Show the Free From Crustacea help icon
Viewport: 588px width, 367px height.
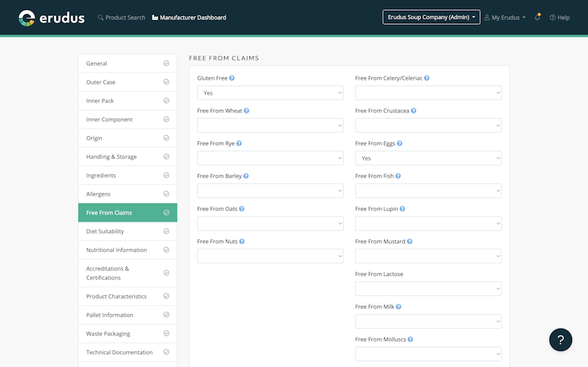click(413, 111)
